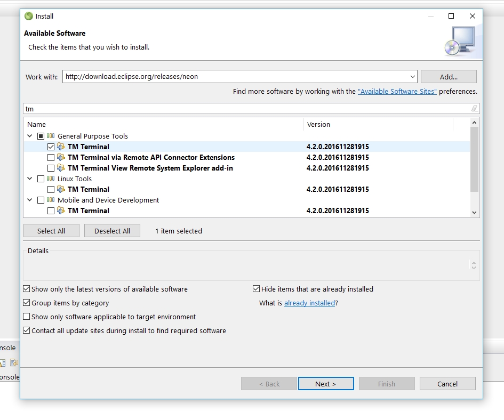The image size is (504, 420).
Task: Click the Linux Tools category icon
Action: (51, 179)
